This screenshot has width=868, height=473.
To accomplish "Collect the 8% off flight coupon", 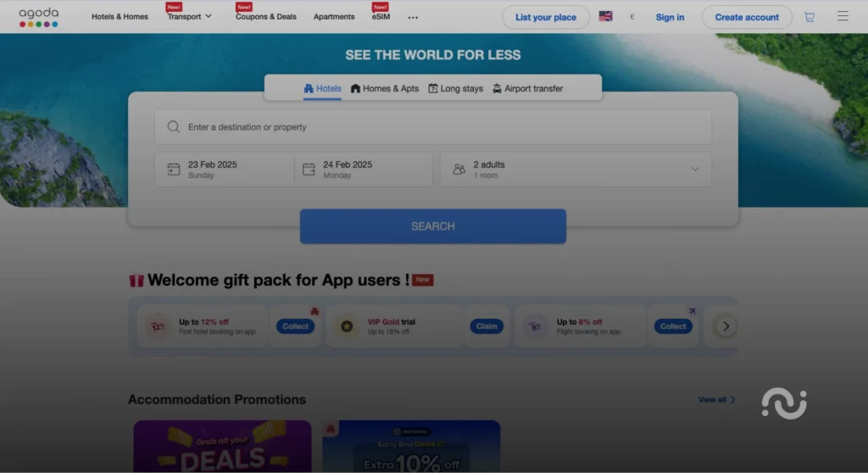I will pos(672,326).
